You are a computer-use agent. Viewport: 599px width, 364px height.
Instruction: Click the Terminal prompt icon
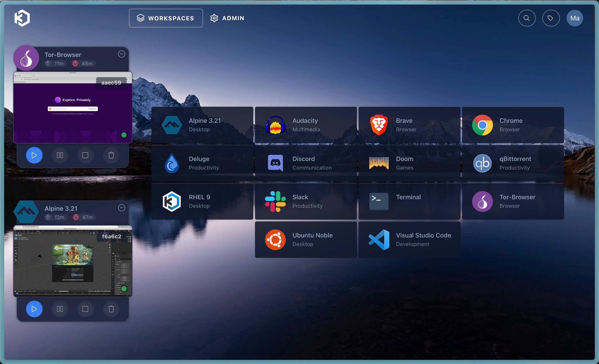pyautogui.click(x=379, y=201)
